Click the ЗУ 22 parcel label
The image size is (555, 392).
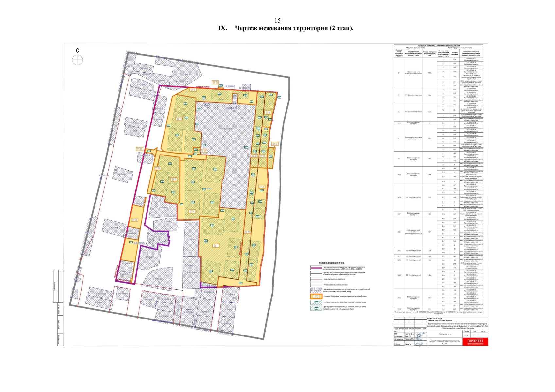tap(247, 232)
